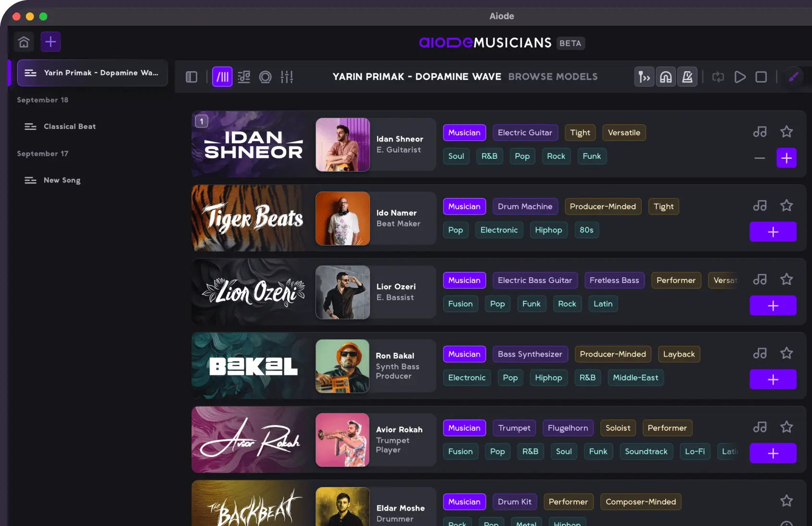Image resolution: width=812 pixels, height=526 pixels.
Task: Select the Tiger Beats banner
Action: [253, 218]
